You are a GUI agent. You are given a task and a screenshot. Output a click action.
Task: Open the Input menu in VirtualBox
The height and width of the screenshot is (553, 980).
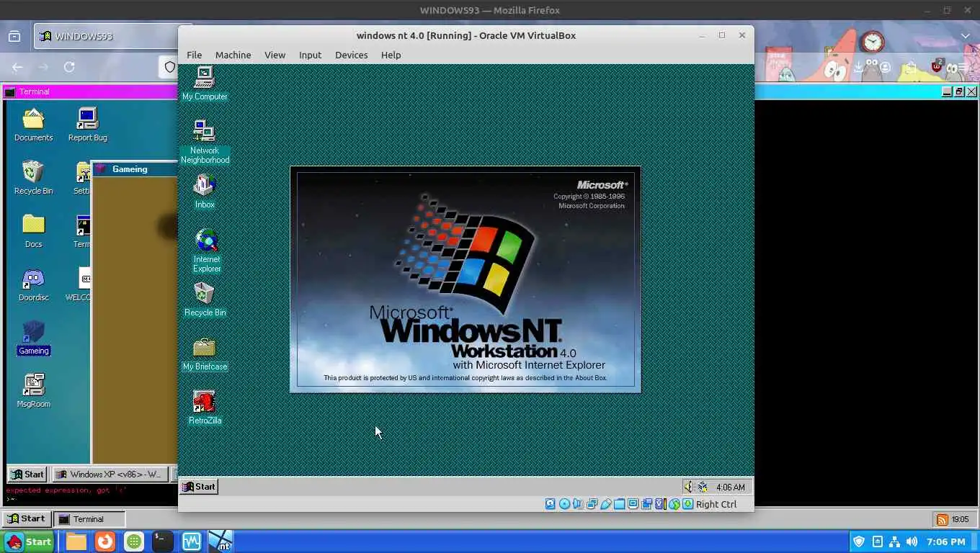[x=310, y=55]
